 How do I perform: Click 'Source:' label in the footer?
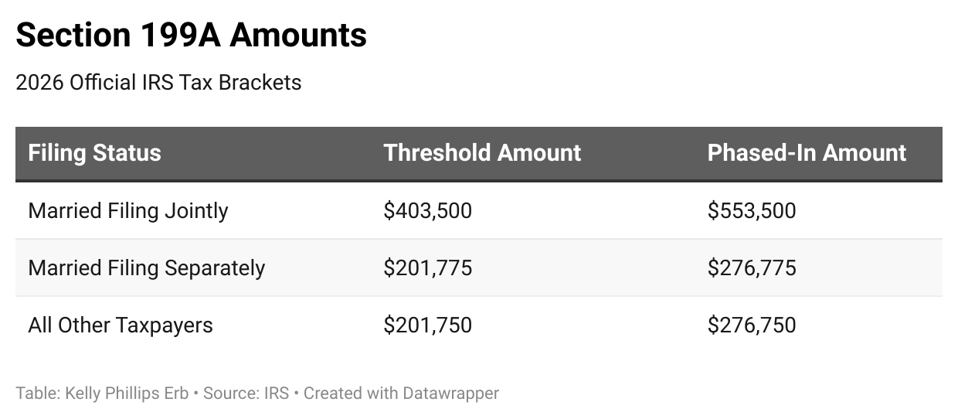coord(230,393)
